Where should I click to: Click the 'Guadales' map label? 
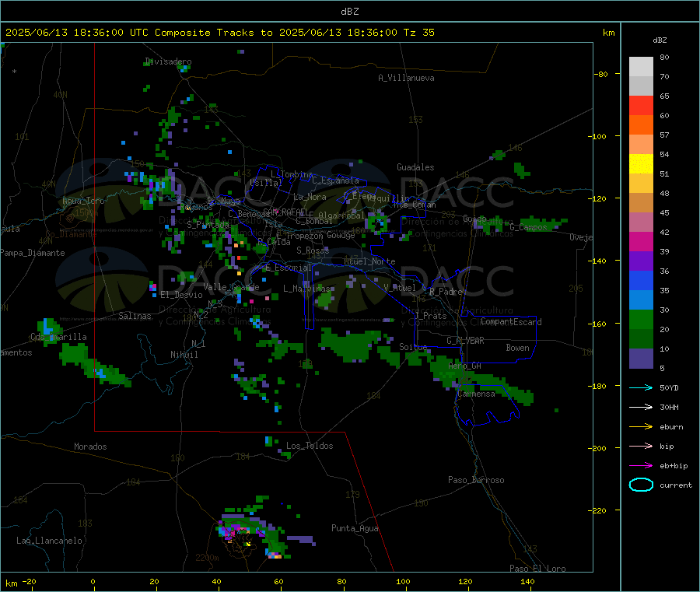click(x=415, y=167)
